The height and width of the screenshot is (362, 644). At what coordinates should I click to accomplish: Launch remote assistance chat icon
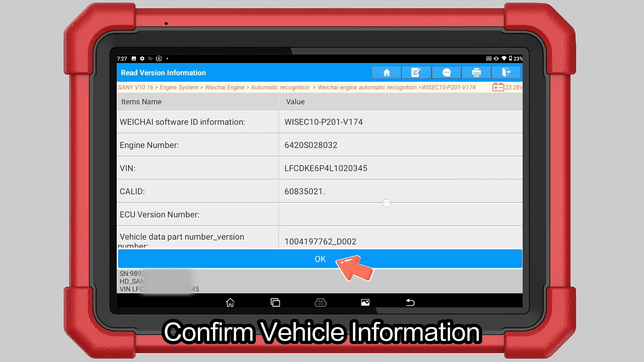click(x=446, y=72)
